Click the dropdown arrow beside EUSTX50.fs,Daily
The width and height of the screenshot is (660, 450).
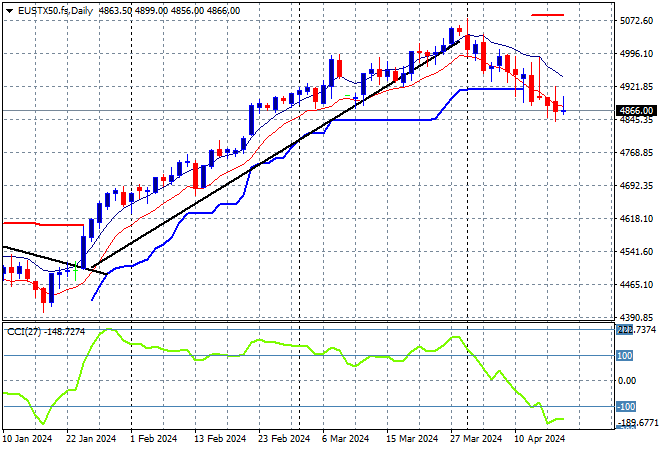click(9, 9)
